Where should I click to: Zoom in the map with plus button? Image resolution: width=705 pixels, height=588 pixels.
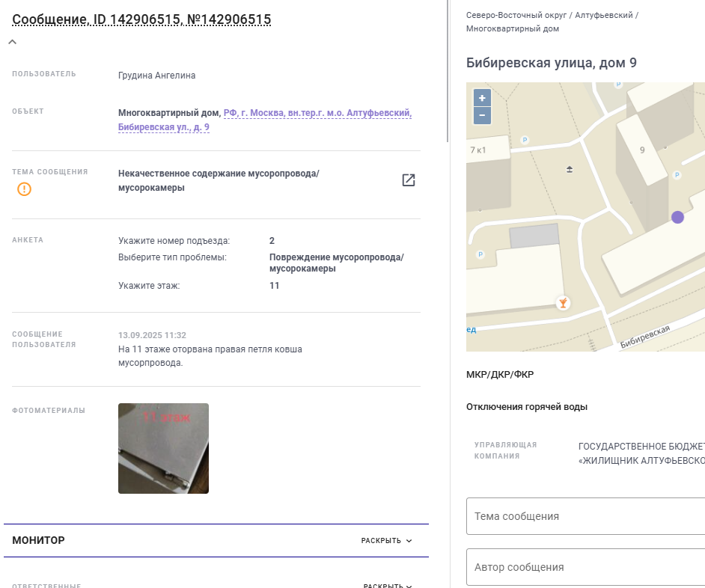[x=482, y=98]
